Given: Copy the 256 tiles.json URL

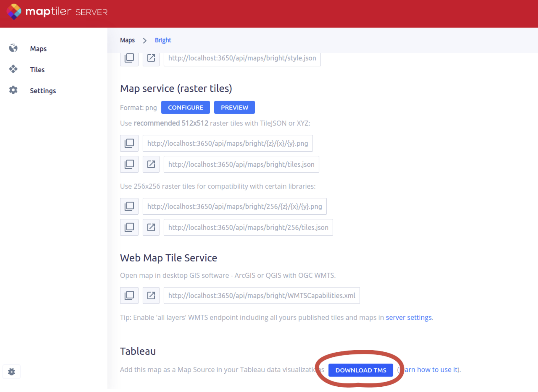Looking at the screenshot, I should point(129,227).
